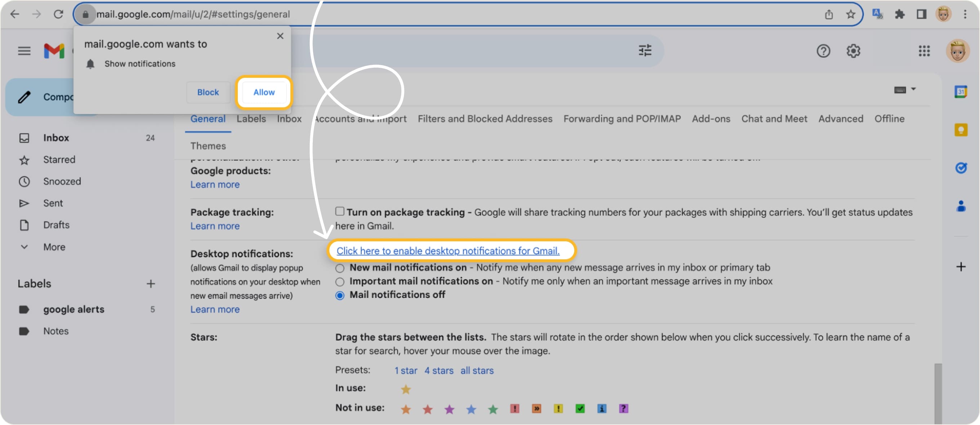This screenshot has height=425, width=980.
Task: Open Google Tasks side panel
Action: 962,169
